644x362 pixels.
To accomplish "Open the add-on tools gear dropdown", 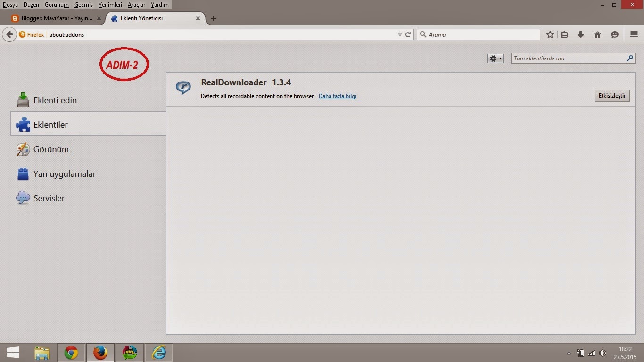I will click(495, 58).
